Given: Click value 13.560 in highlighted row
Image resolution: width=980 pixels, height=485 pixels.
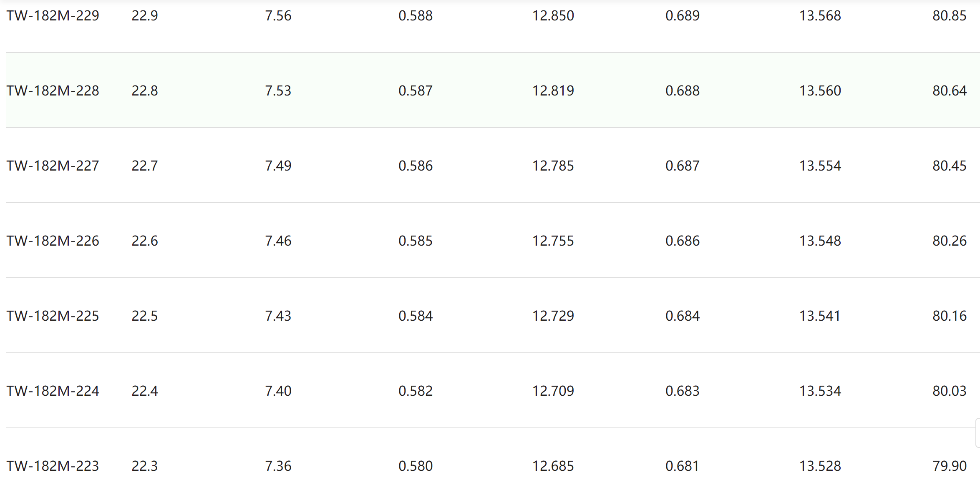Looking at the screenshot, I should pyautogui.click(x=820, y=91).
